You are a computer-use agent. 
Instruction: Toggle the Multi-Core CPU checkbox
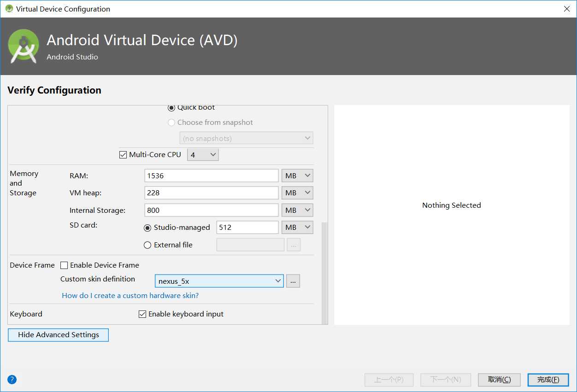[123, 155]
